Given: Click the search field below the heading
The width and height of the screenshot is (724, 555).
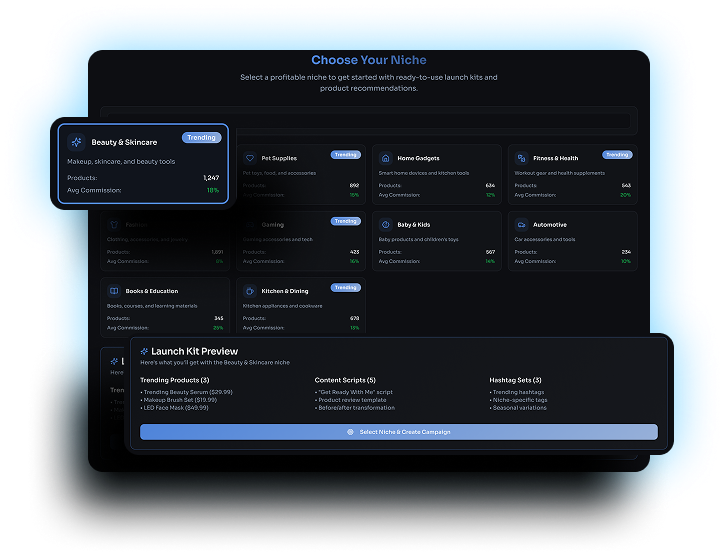Looking at the screenshot, I should click(368, 120).
